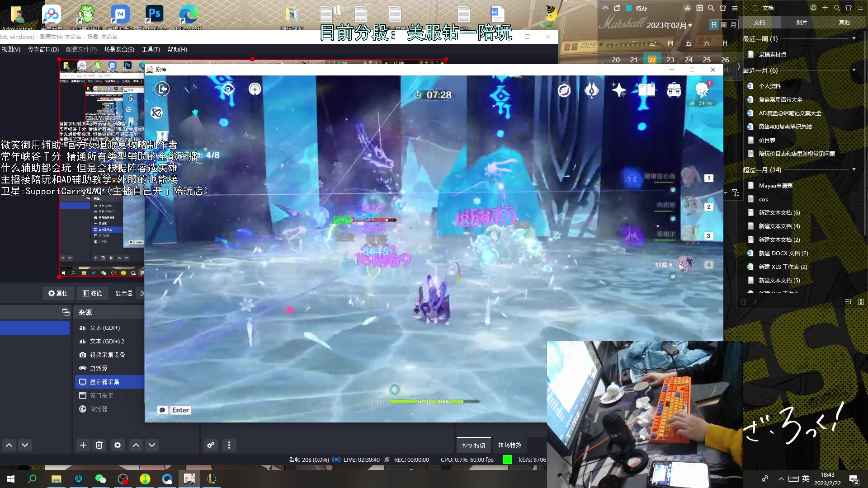868x488 pixels.
Task: Toggle the IME language indicator 英
Action: tap(806, 479)
